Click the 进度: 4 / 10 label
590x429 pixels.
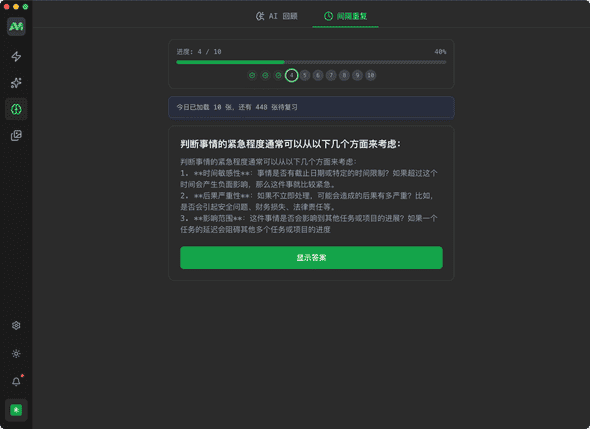pyautogui.click(x=199, y=52)
